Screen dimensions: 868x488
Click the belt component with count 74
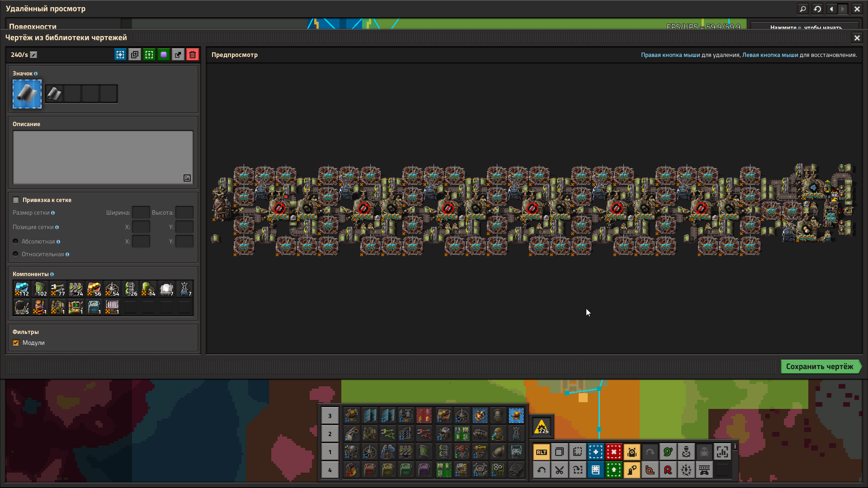(x=76, y=289)
